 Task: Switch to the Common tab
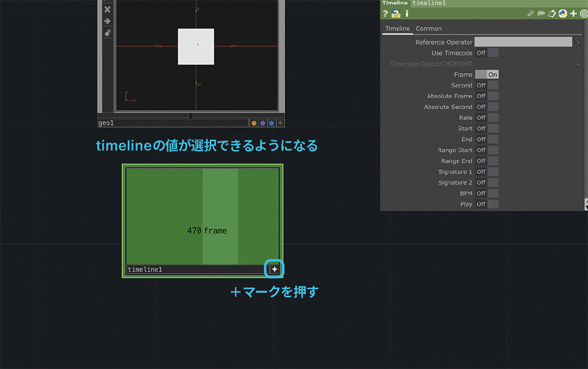coord(429,28)
